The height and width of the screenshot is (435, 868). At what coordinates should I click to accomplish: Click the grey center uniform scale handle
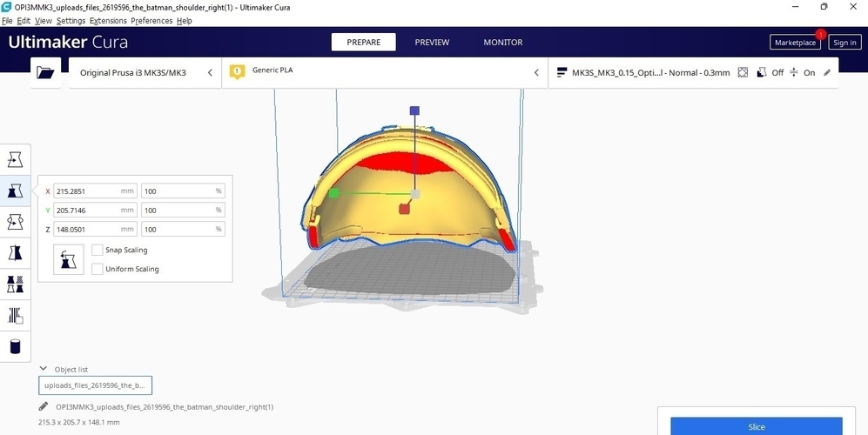(x=415, y=194)
